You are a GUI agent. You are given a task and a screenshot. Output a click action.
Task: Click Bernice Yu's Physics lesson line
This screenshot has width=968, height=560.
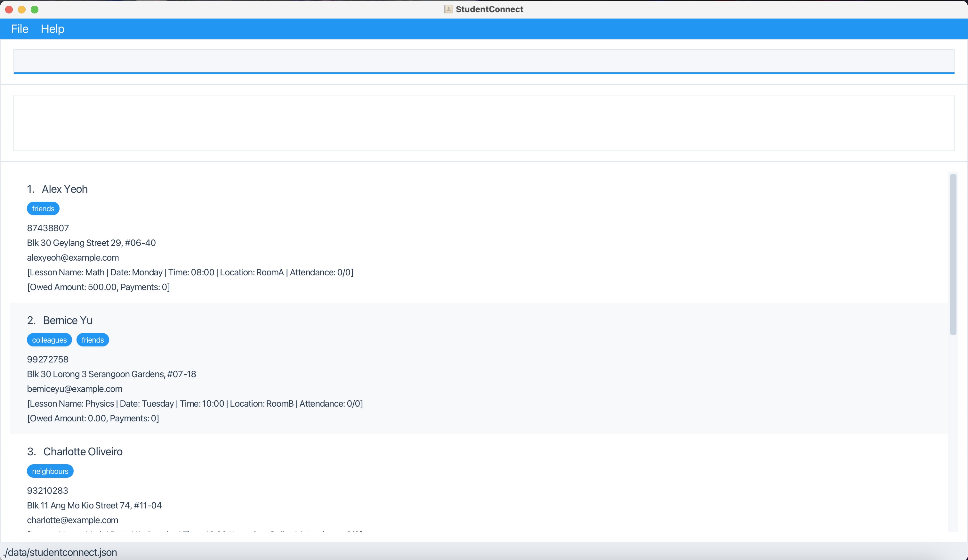tap(195, 404)
